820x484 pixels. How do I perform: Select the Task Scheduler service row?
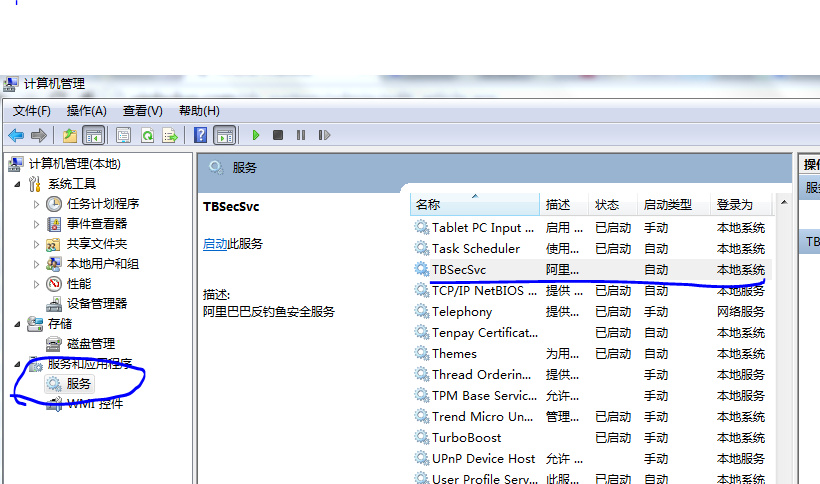pos(475,249)
